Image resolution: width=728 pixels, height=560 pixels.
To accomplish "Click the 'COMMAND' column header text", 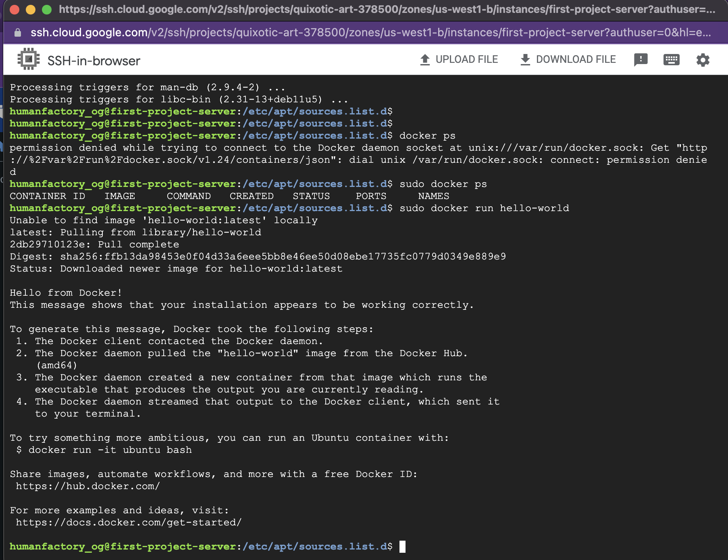I will point(189,196).
